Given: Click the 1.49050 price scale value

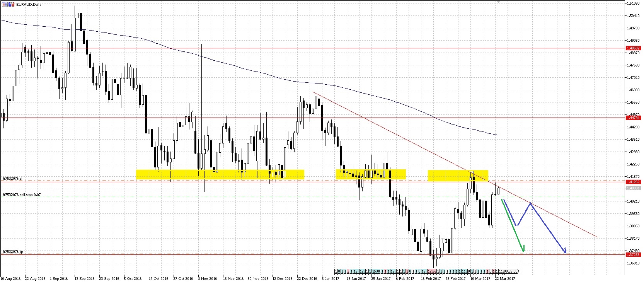Looking at the screenshot, I should (633, 40).
